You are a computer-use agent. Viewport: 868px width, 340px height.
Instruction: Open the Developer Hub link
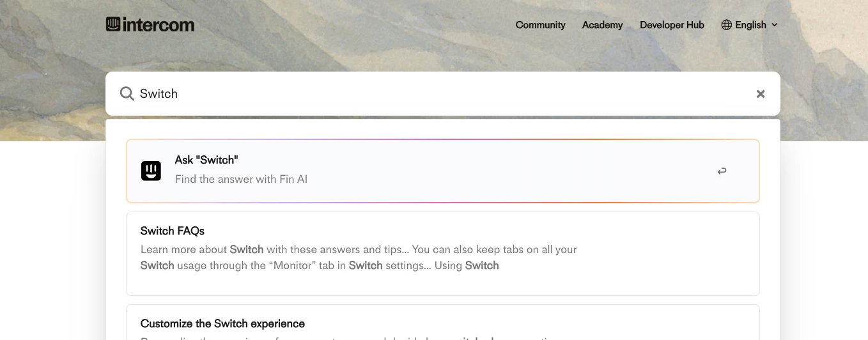coord(672,25)
